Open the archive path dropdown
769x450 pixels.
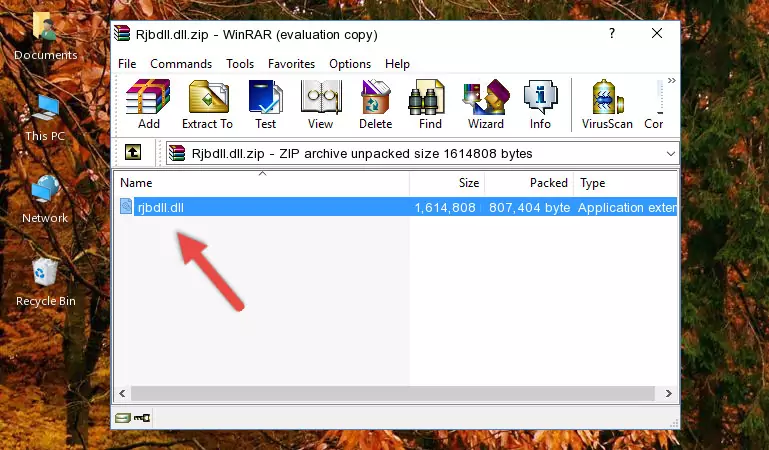click(x=670, y=154)
